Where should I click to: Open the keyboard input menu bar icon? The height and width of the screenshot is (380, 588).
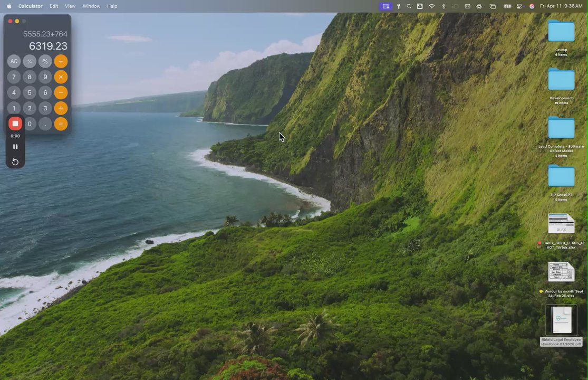point(467,6)
